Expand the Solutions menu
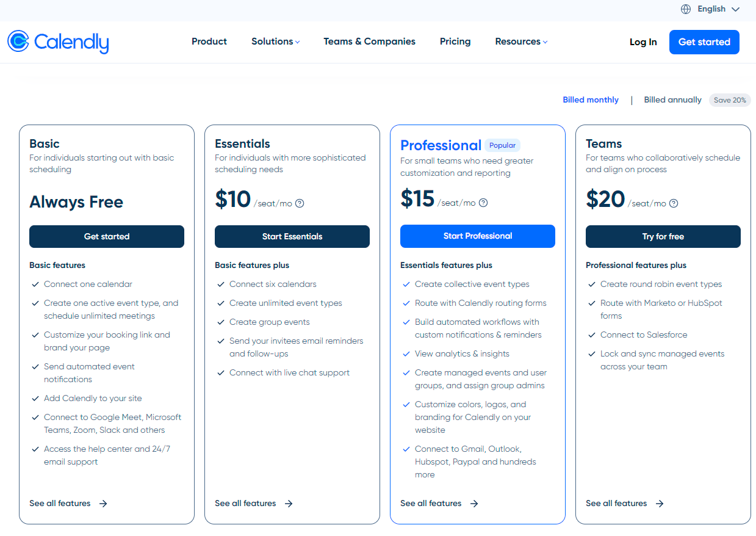 275,42
